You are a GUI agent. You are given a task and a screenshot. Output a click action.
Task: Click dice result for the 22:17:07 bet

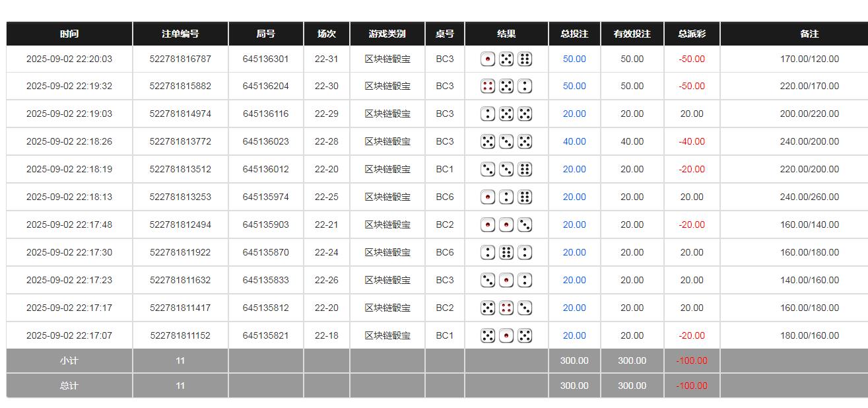(x=506, y=336)
